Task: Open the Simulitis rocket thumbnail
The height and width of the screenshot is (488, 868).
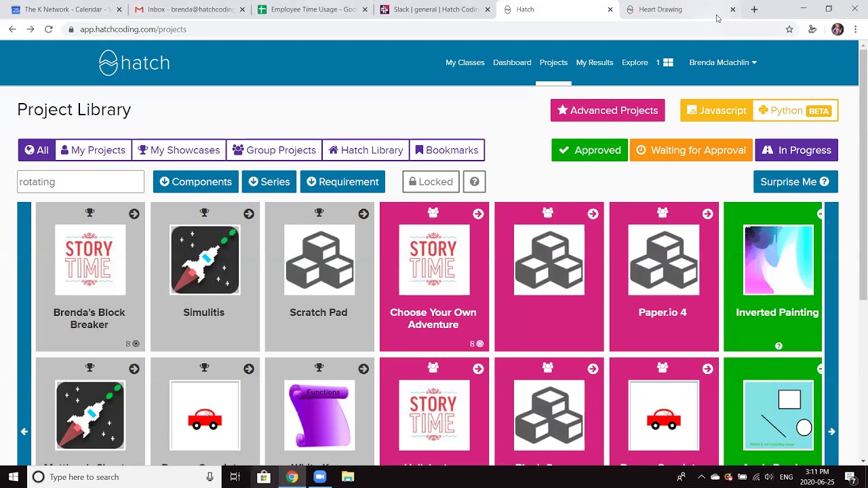Action: coord(205,260)
